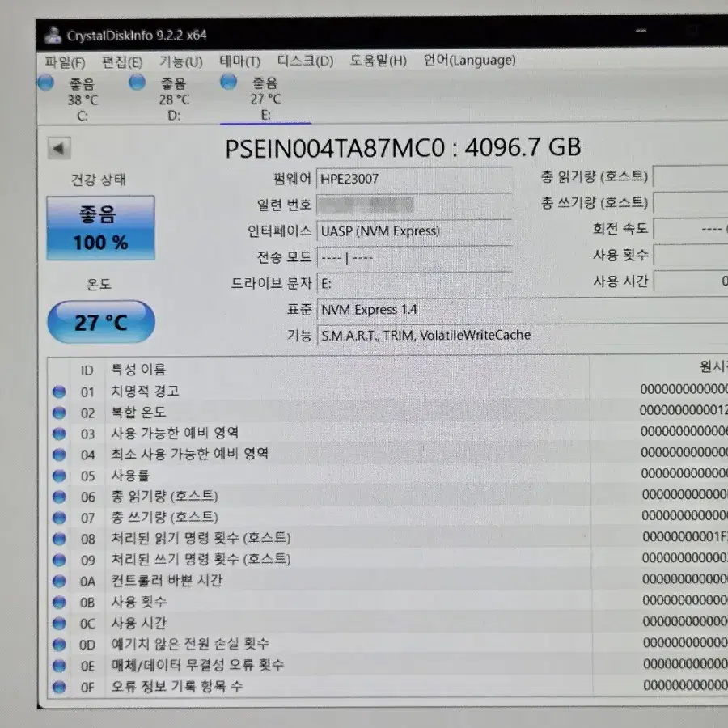Select the attribute name 매체/데이터 무결성 오류 횟수
728x728 pixels.
click(197, 664)
